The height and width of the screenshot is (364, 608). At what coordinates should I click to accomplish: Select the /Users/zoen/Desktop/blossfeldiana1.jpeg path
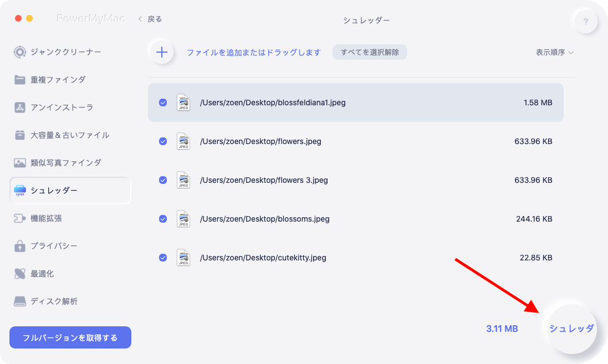[273, 102]
